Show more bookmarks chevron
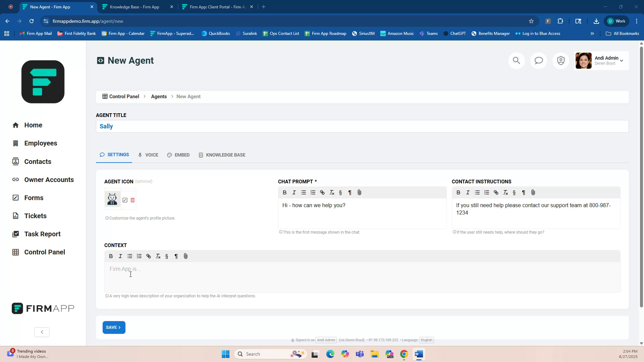Viewport: 644px width, 362px height. click(x=592, y=34)
